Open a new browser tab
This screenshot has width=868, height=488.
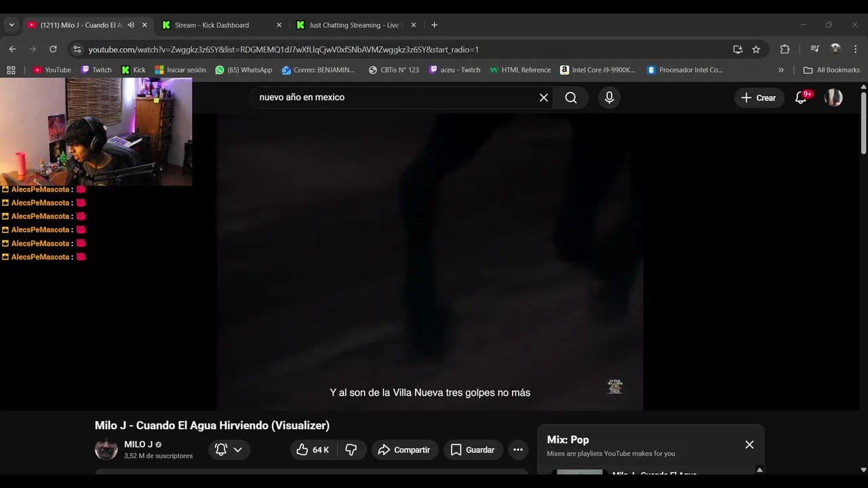coord(434,25)
